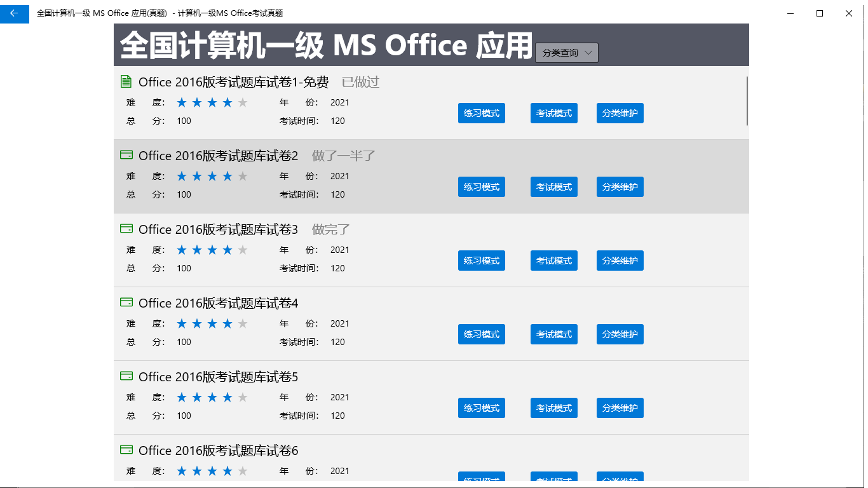Screen dimensions: 868x488
Task: Click the gray fifth star of 试卷3
Action: [x=243, y=250]
